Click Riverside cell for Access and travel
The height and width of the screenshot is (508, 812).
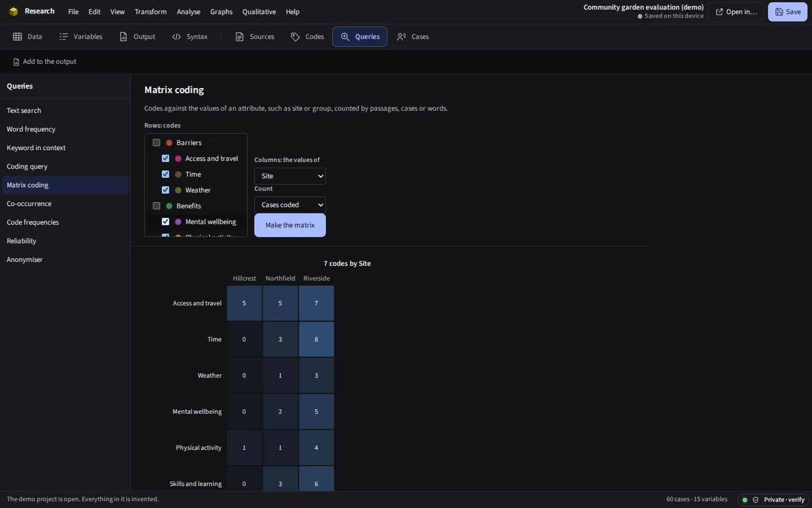pos(316,303)
